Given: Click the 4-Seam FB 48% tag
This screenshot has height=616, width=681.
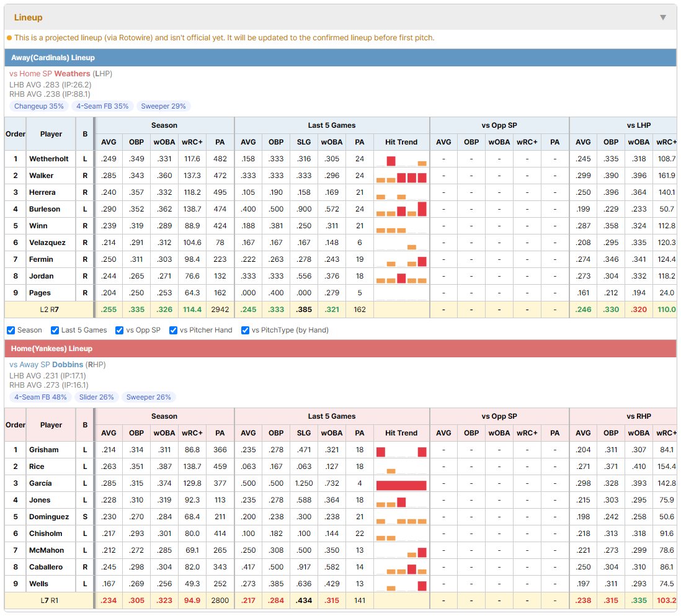Looking at the screenshot, I should coord(40,398).
